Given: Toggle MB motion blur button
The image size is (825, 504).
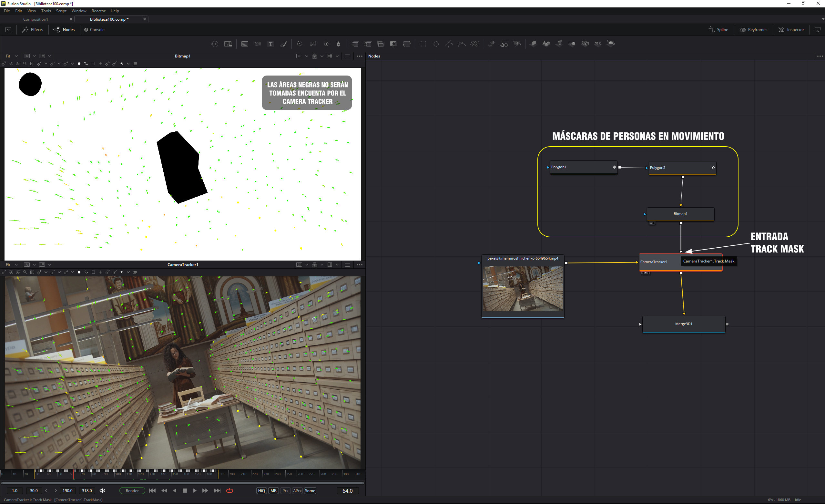Looking at the screenshot, I should tap(274, 491).
